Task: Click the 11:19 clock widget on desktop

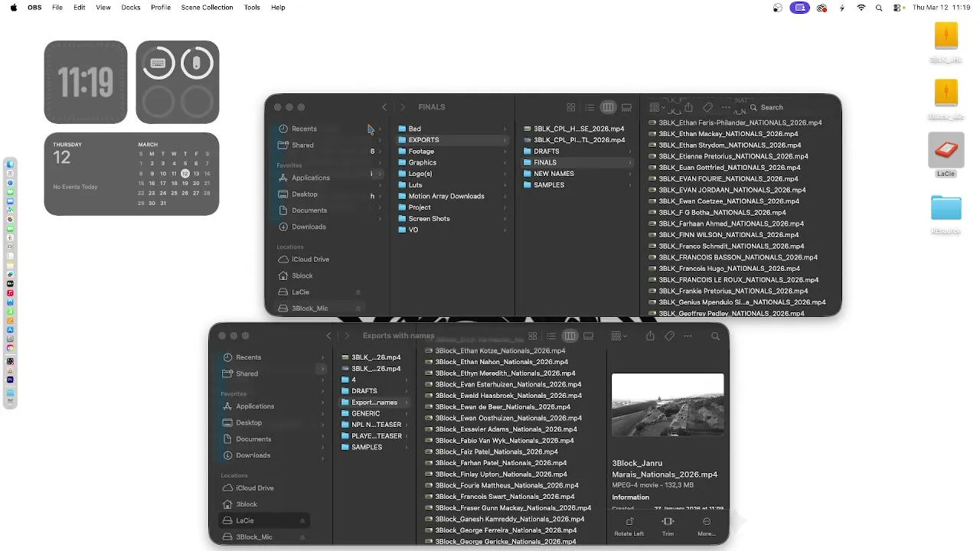Action: click(86, 82)
